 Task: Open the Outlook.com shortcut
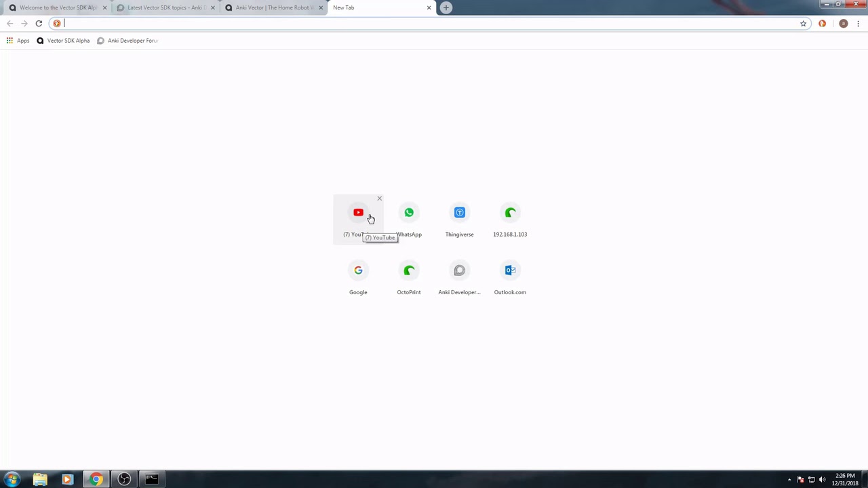pyautogui.click(x=510, y=277)
